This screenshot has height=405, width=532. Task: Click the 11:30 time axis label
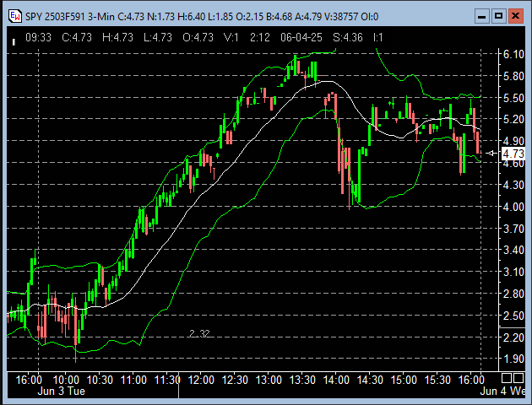coord(167,380)
